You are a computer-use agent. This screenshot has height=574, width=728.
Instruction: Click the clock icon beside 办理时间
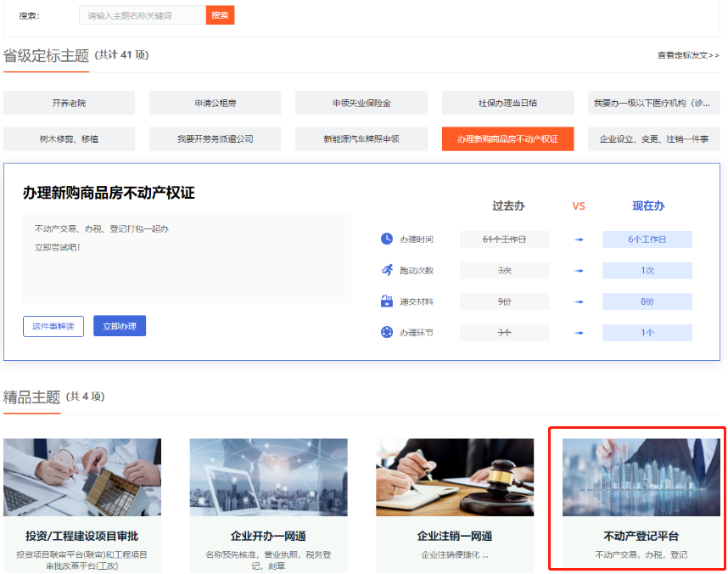(x=387, y=239)
